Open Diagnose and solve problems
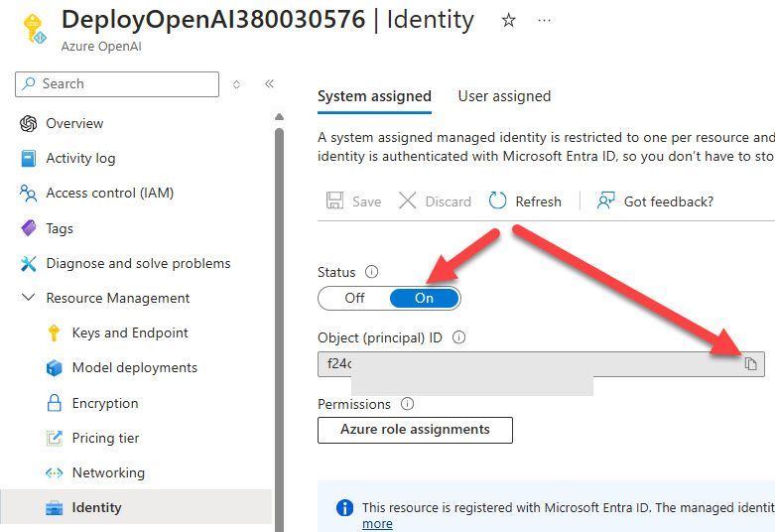775x532 pixels. [138, 264]
